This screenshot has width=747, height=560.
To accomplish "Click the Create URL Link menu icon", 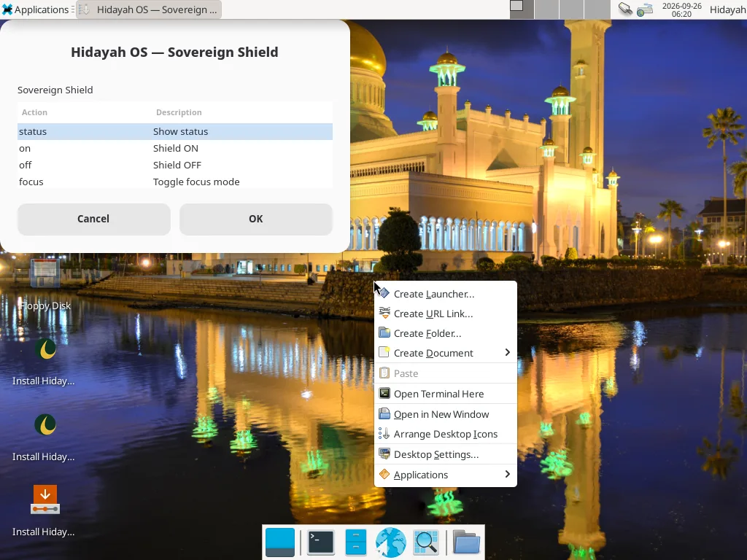I will click(x=384, y=313).
